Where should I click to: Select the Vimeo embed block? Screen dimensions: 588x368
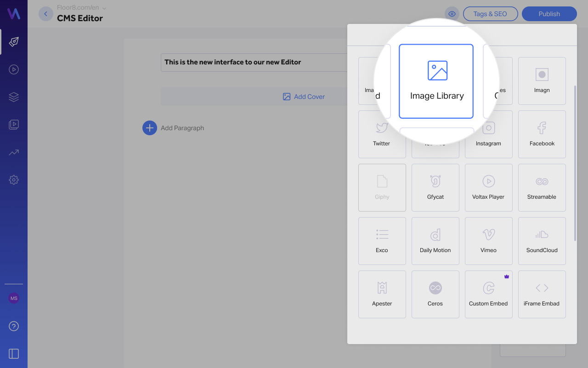tap(489, 241)
